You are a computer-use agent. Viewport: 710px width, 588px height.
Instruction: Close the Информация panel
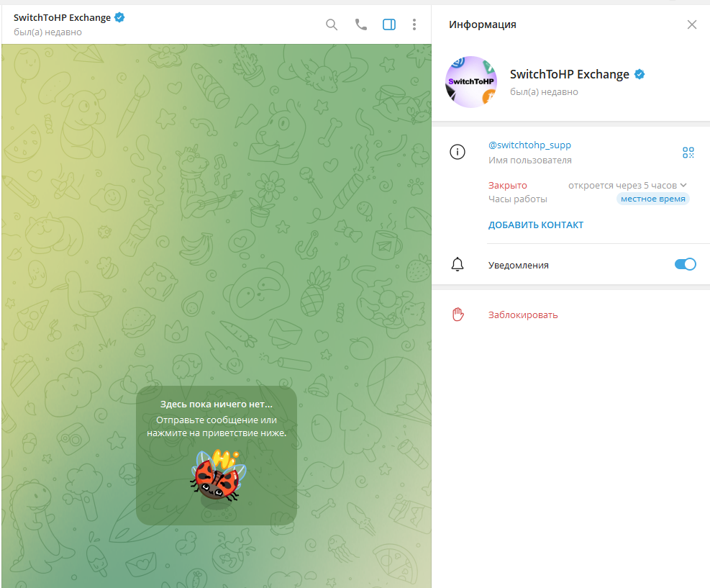pyautogui.click(x=691, y=24)
